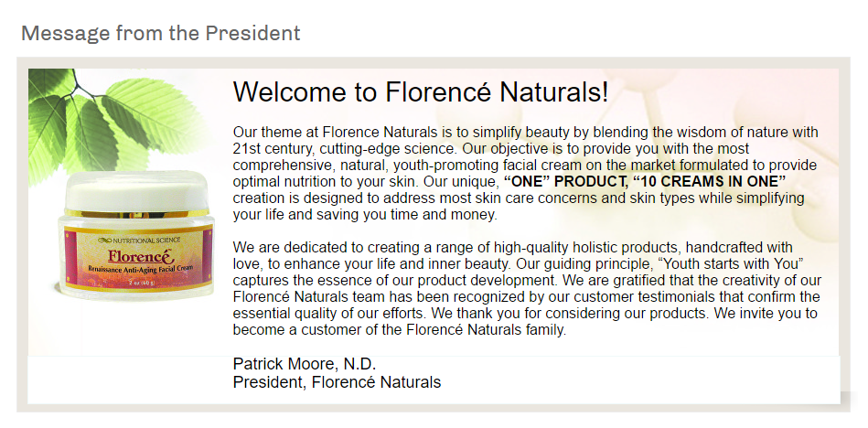Click the "Message from the President" heading
868x428 pixels.
coord(161,33)
